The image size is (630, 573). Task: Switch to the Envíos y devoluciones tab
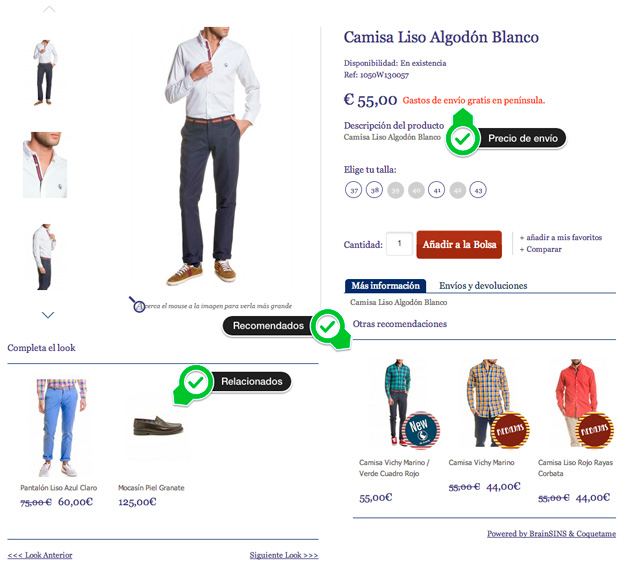coord(483,286)
